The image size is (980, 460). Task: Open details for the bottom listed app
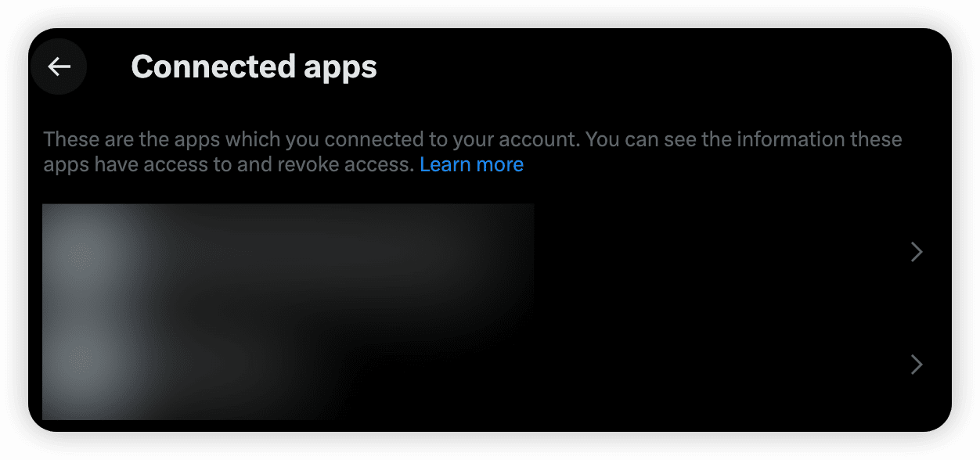[490, 364]
